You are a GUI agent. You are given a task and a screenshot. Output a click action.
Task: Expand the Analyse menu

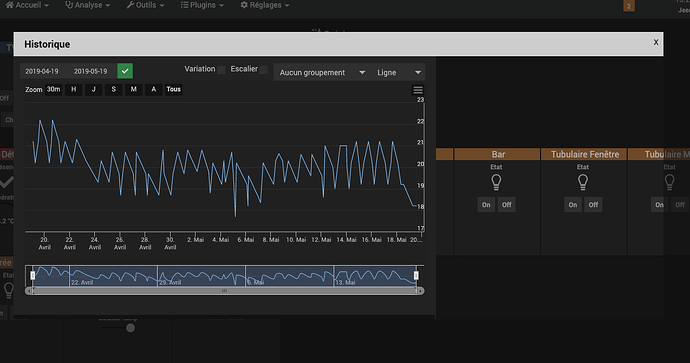point(87,5)
